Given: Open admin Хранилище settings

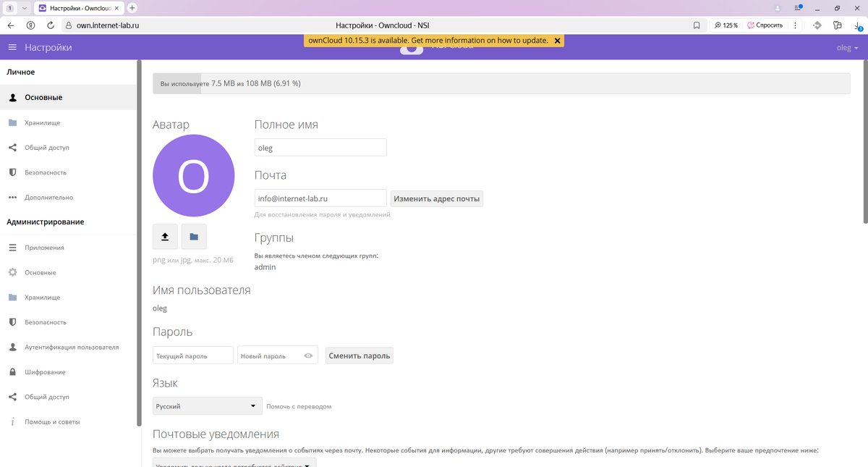Looking at the screenshot, I should click(68, 297).
